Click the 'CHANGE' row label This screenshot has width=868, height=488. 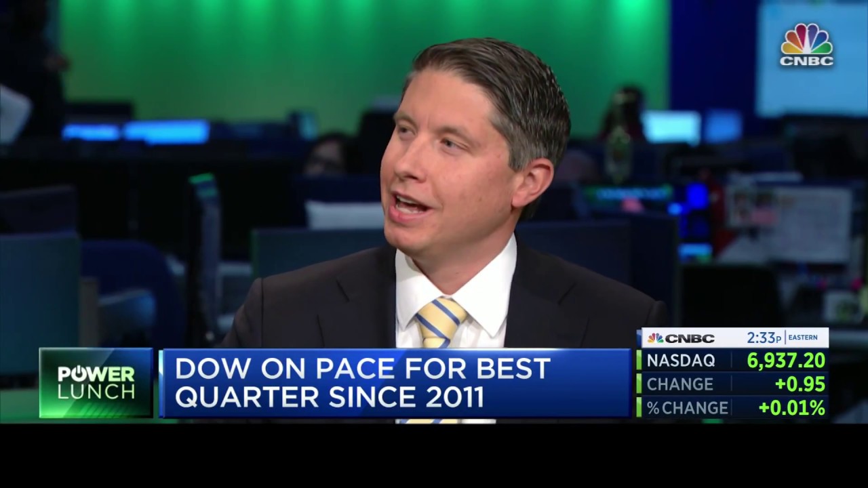click(x=680, y=384)
